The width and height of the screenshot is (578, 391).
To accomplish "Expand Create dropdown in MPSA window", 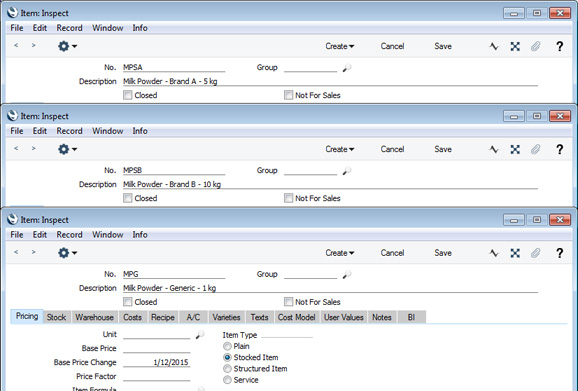I will 340,46.
